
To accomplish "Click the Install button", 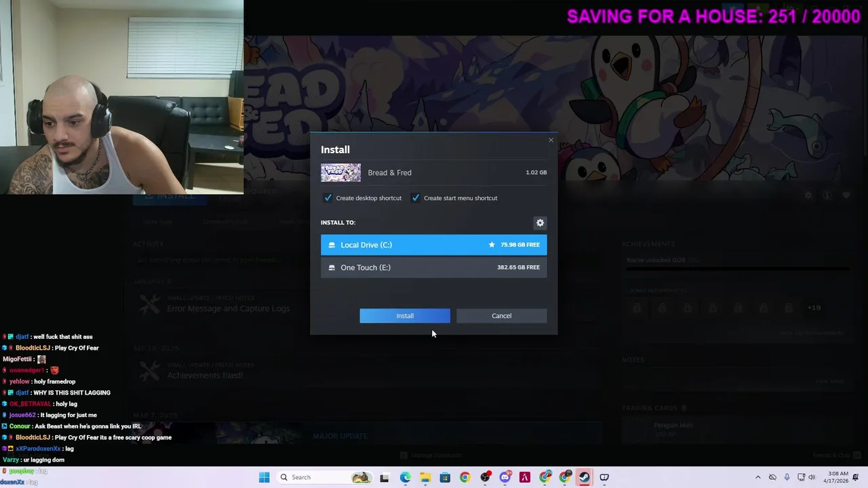I will pos(405,316).
